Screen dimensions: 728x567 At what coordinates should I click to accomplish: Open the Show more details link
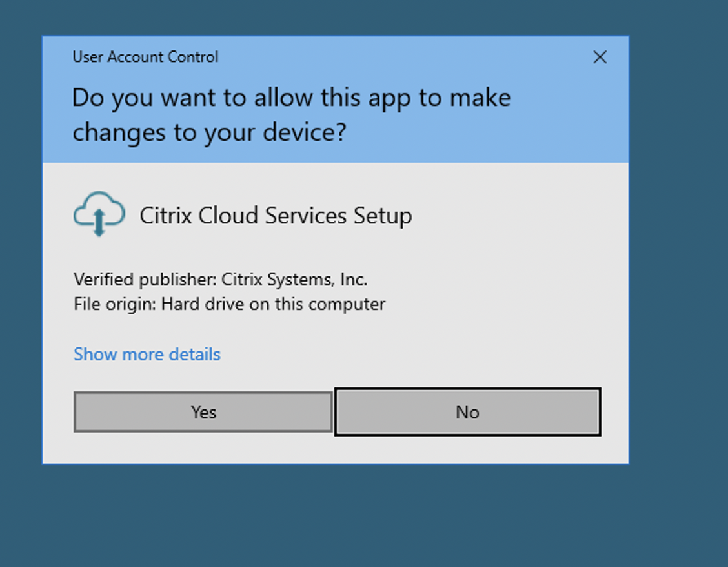pyautogui.click(x=147, y=354)
